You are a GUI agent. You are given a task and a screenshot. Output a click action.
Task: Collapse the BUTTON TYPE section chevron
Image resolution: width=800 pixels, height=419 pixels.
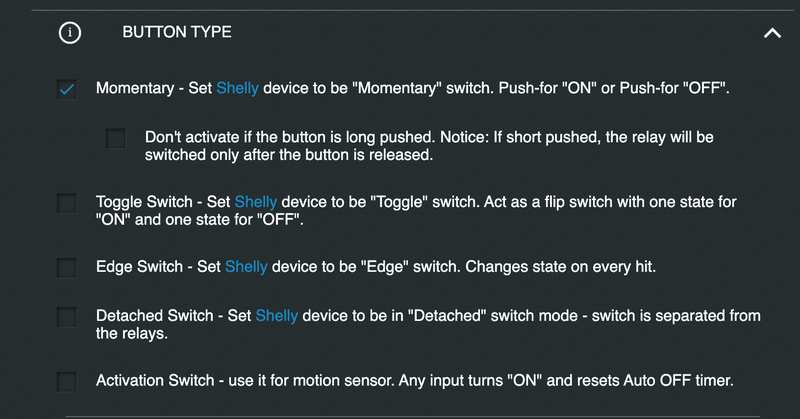coord(771,32)
